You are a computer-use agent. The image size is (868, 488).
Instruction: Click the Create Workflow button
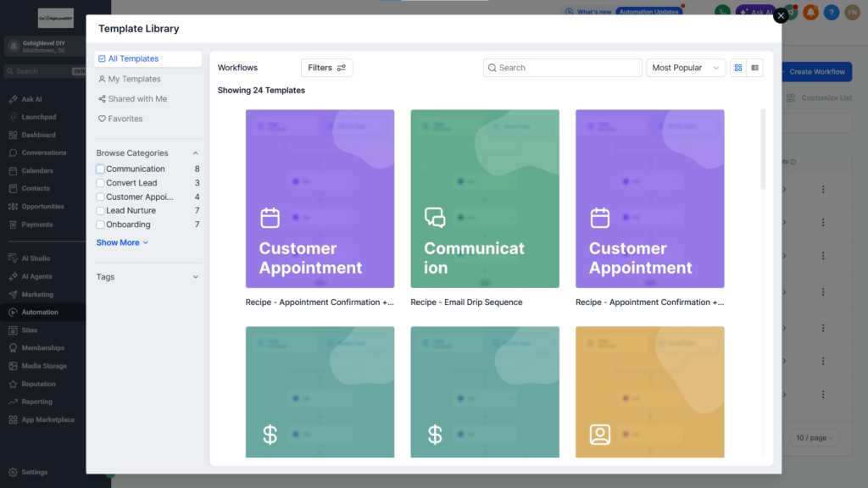(816, 71)
